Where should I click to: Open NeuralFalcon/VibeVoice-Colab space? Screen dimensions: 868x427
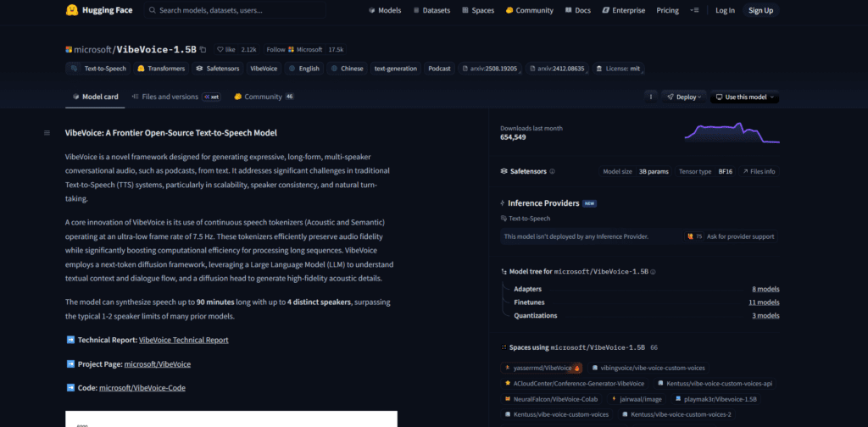551,399
